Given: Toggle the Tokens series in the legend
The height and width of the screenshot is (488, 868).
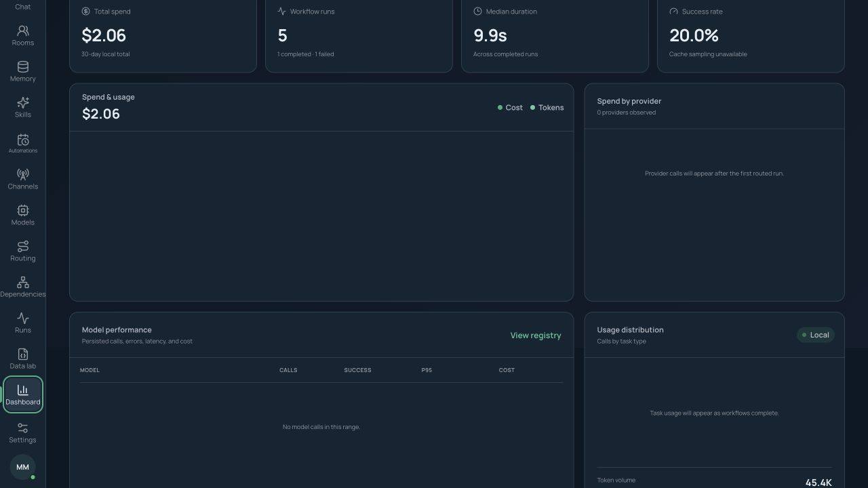Looking at the screenshot, I should [x=547, y=108].
